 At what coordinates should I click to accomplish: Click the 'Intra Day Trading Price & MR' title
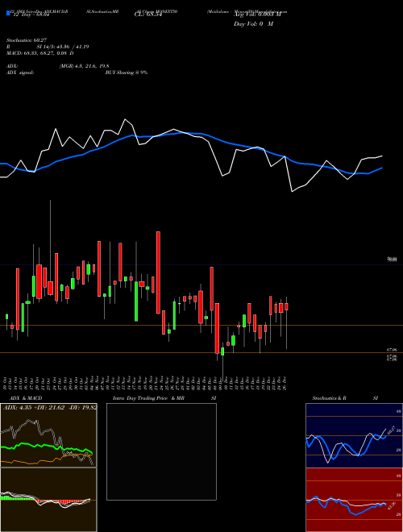[148, 398]
